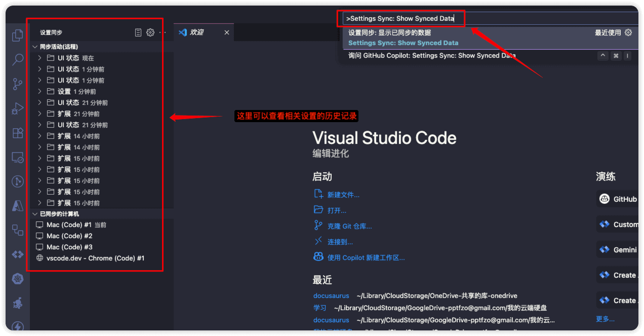The height and width of the screenshot is (336, 644).
Task: Select Mac (Code) #1 当前 machine
Action: (x=102, y=225)
